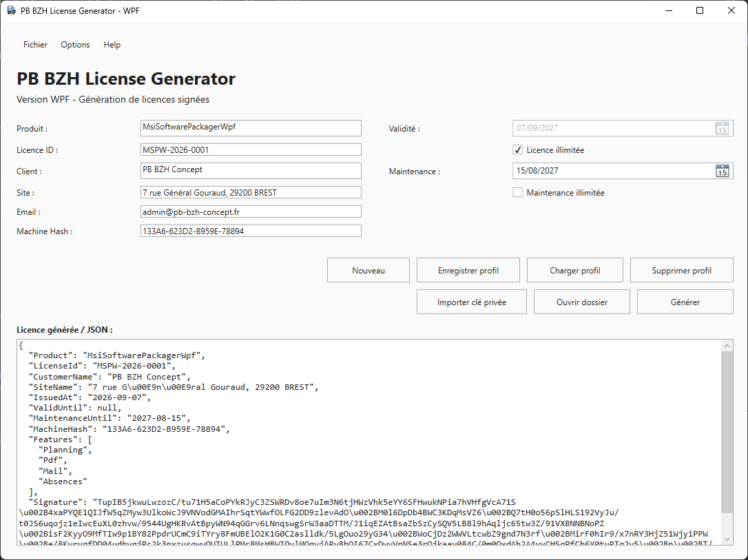Click the "LicenseId" line in JSON output

tap(102, 366)
